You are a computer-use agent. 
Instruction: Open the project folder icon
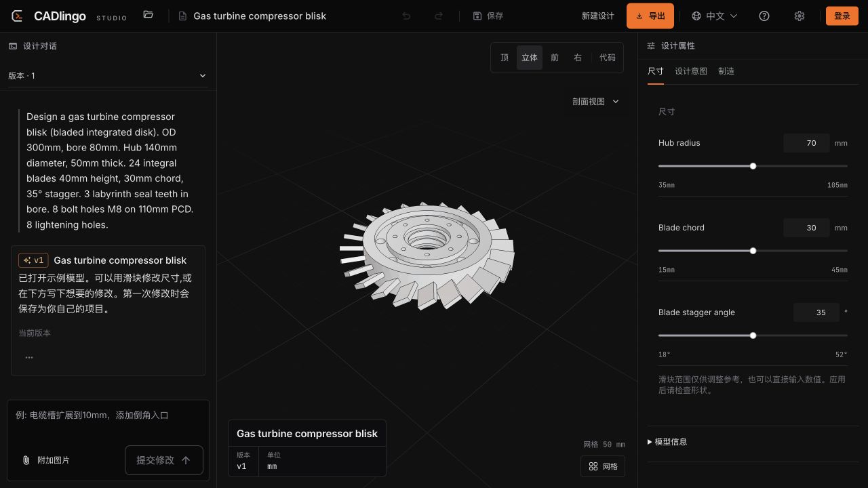point(149,15)
